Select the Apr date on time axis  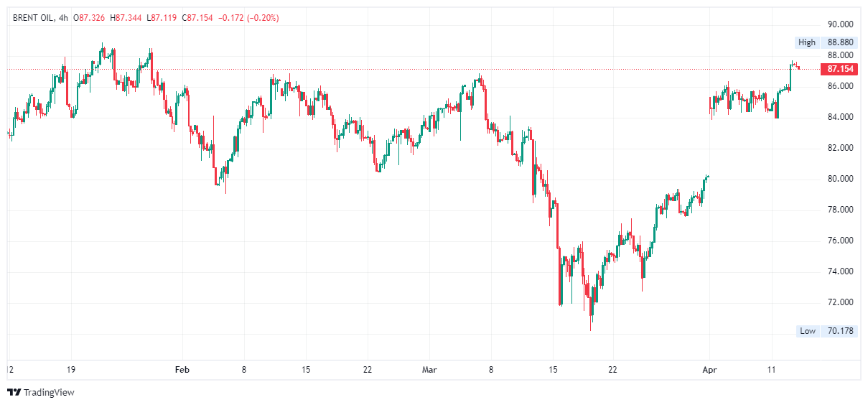coord(709,370)
